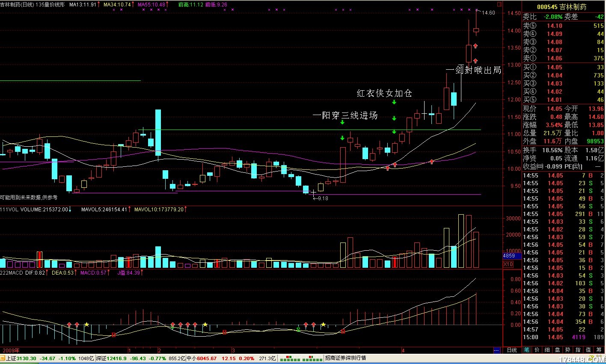Click the 招商证券深圳行情 status label

click(345, 358)
